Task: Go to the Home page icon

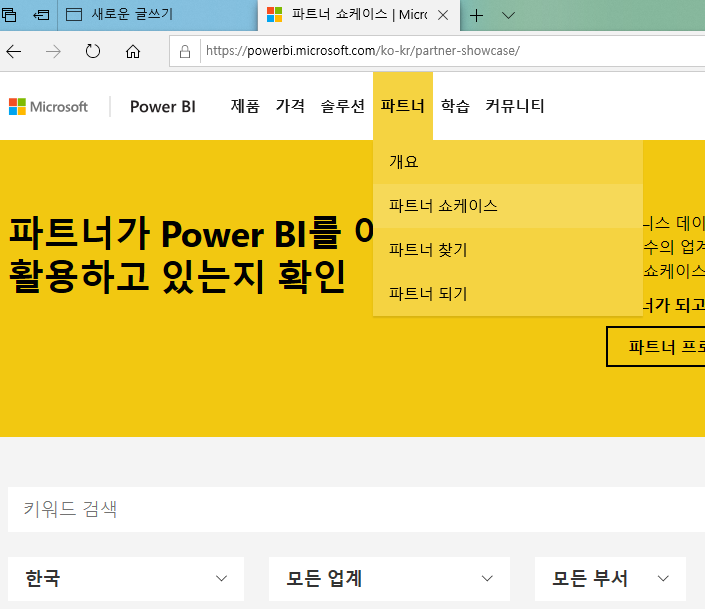Action: click(133, 52)
